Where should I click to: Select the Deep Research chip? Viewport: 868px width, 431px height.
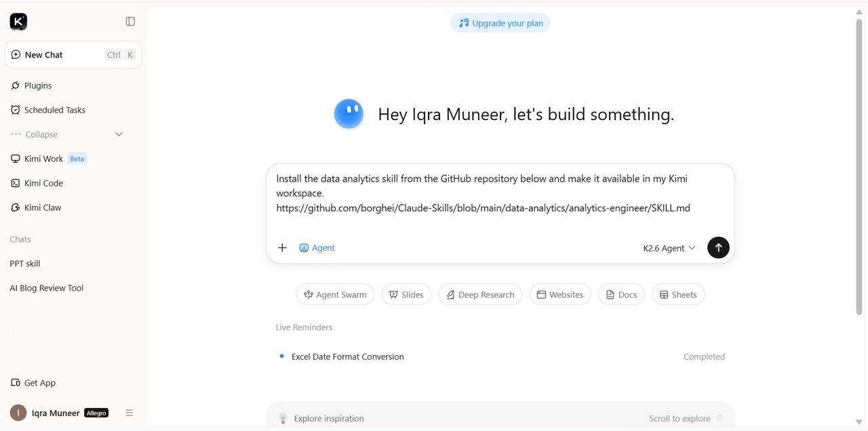click(x=480, y=295)
